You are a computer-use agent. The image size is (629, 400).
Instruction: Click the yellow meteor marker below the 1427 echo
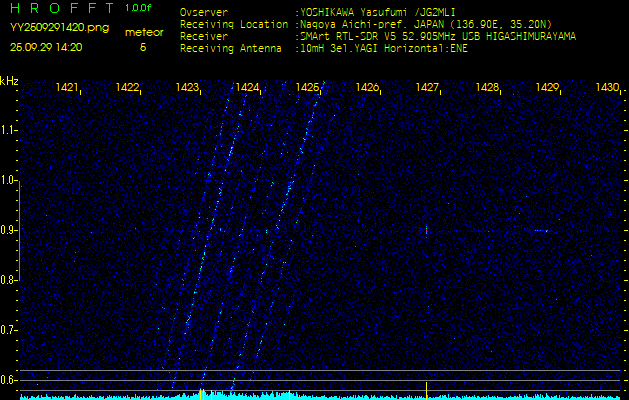click(x=426, y=391)
